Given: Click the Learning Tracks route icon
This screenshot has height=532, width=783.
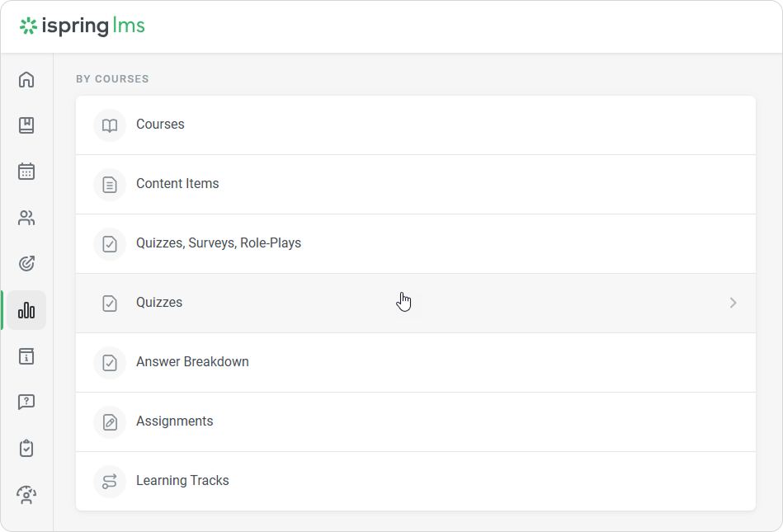Looking at the screenshot, I should tap(110, 481).
